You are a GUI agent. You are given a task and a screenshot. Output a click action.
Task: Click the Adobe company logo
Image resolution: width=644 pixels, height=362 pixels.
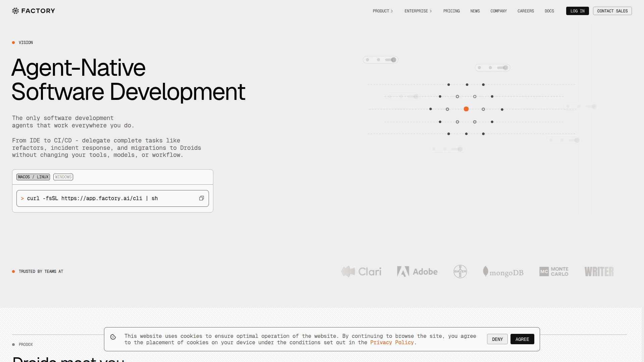coord(417,271)
